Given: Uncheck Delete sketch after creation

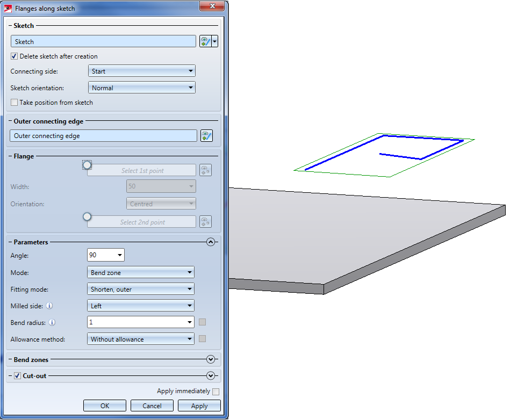Looking at the screenshot, I should click(15, 56).
